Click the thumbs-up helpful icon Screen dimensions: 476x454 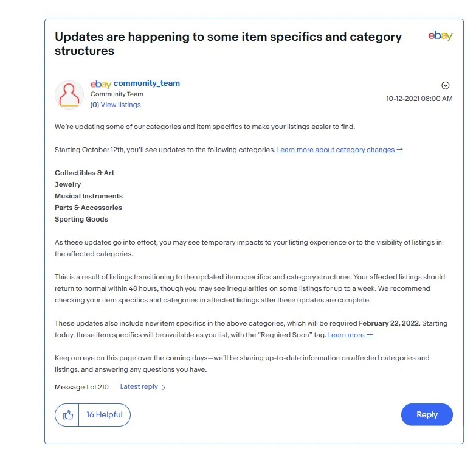tap(67, 415)
